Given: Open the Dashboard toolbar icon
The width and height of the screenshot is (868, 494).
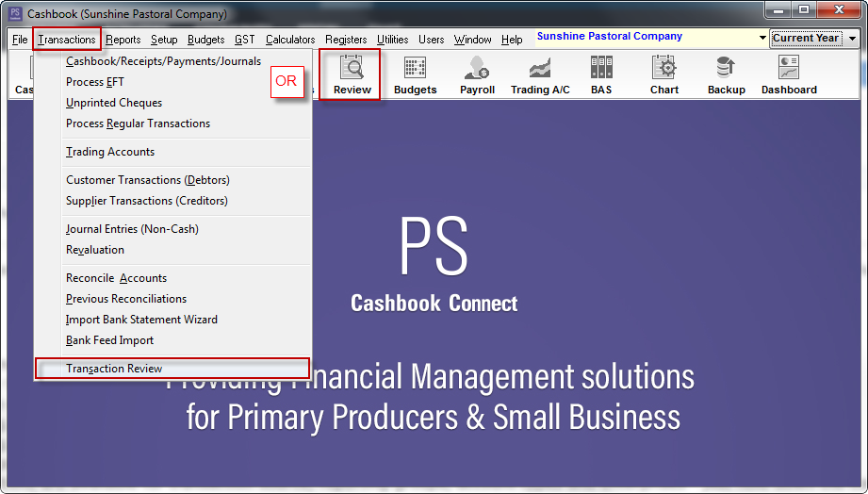Looking at the screenshot, I should point(789,74).
